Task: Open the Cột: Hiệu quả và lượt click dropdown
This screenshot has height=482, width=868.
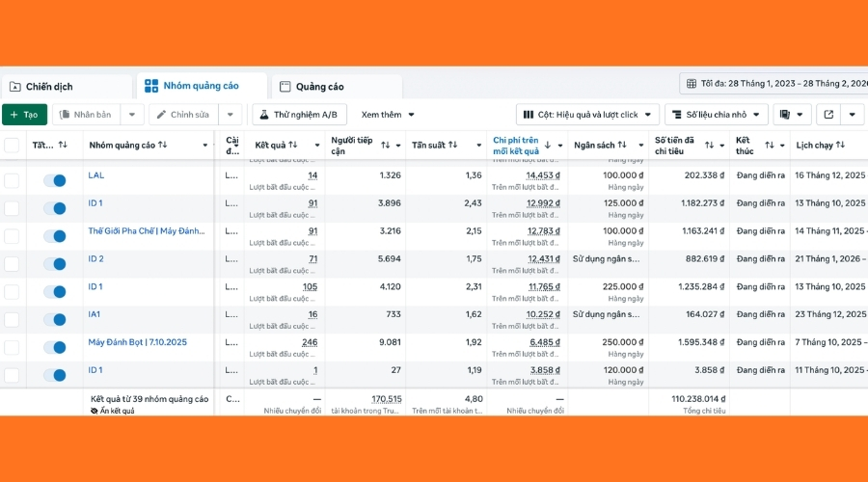Action: pyautogui.click(x=587, y=115)
